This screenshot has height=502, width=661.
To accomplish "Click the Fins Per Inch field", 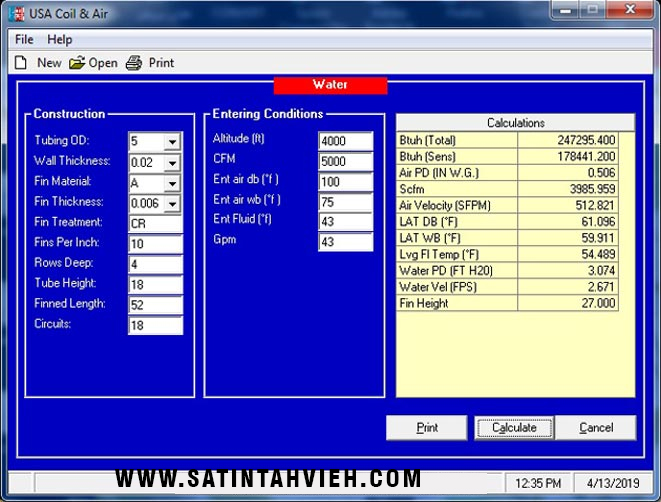I will click(155, 244).
